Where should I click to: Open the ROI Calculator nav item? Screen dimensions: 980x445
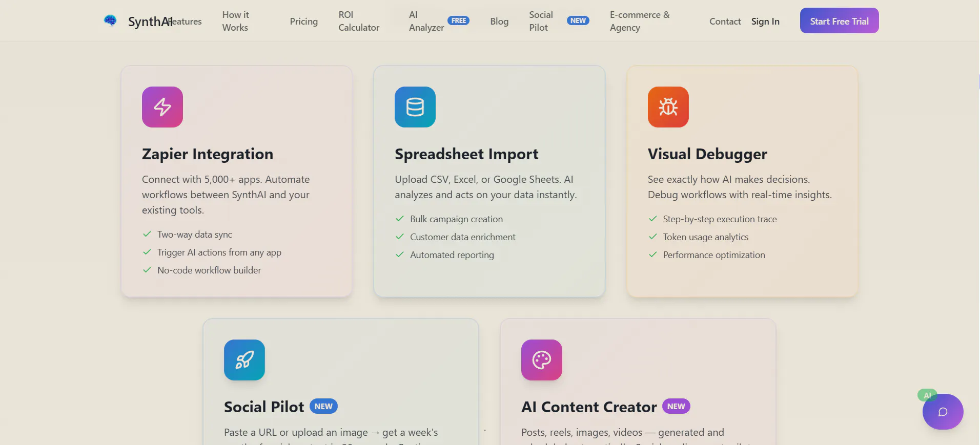359,21
